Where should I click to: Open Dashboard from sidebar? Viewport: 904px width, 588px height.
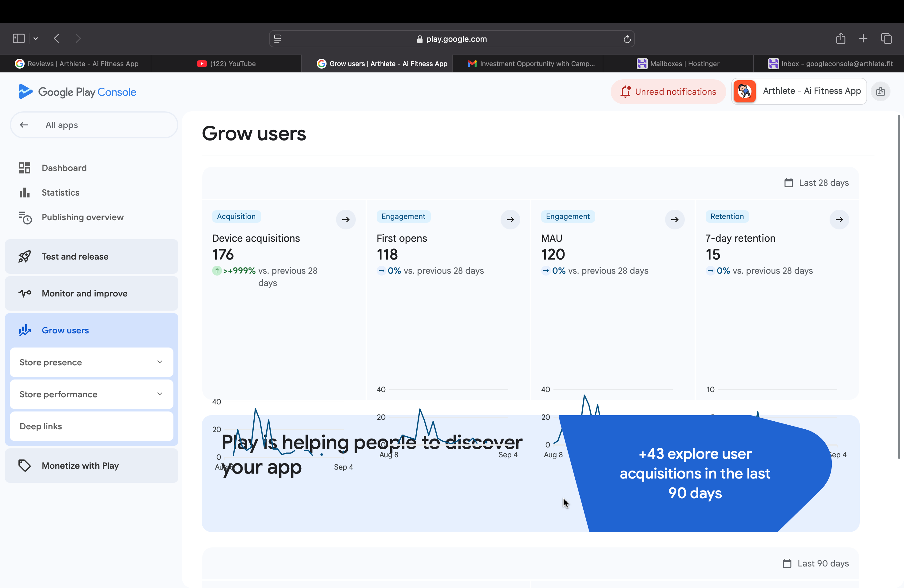tap(64, 168)
